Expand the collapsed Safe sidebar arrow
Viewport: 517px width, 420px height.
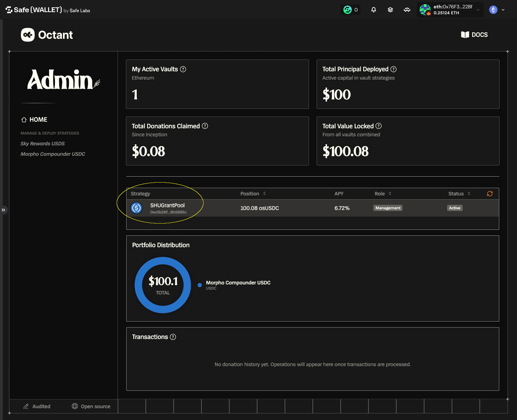tap(3, 210)
